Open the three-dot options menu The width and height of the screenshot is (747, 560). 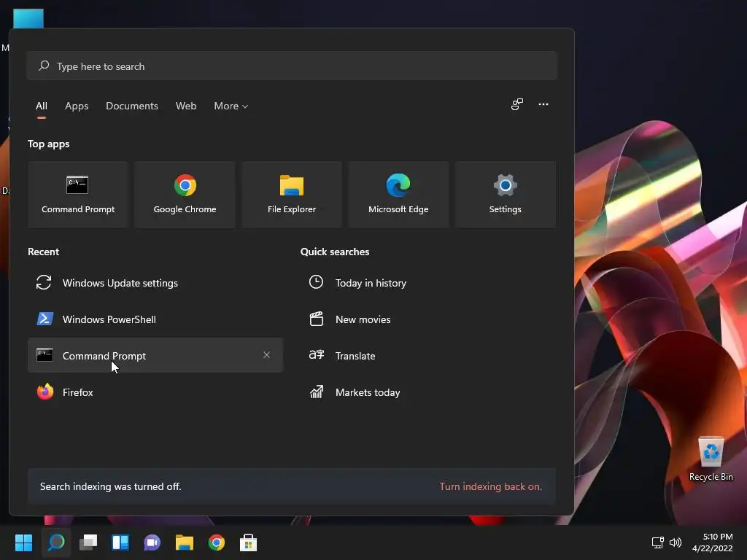click(x=543, y=104)
